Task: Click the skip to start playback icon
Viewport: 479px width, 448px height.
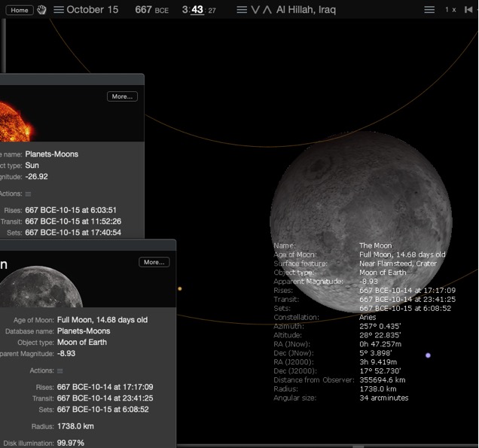Action: 468,10
